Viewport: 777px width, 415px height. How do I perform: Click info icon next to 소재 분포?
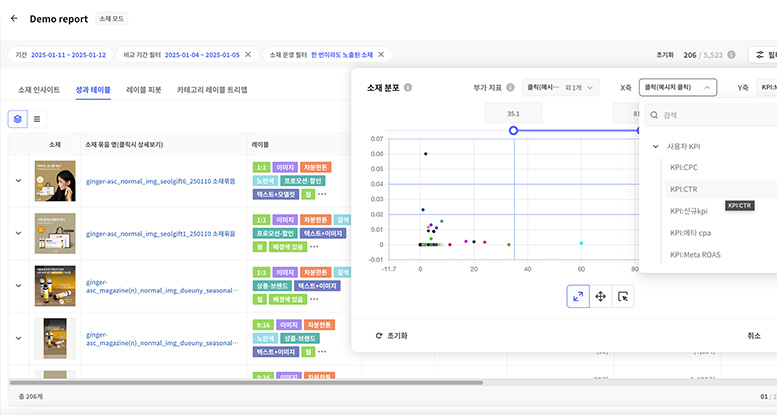click(x=407, y=88)
